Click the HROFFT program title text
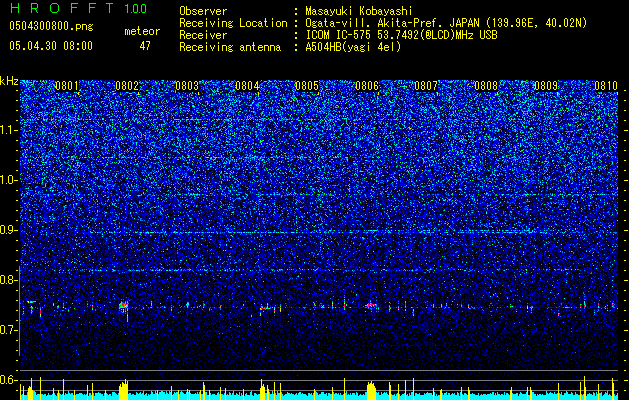 click(x=62, y=8)
